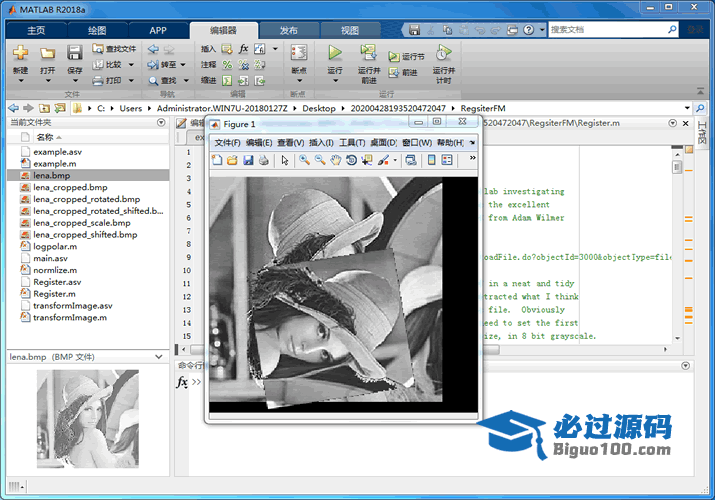Viewport: 715px width, 500px height.
Task: Toggle the Insert Legend icon in Figure 1
Action: pyautogui.click(x=447, y=160)
